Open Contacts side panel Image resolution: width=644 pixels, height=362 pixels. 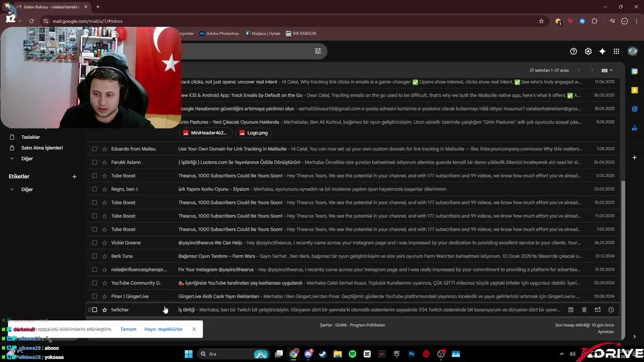[x=634, y=127]
